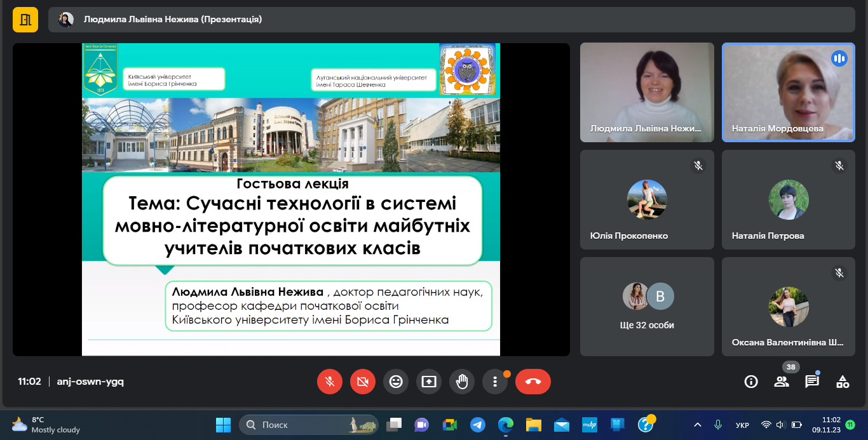Select Юлія Прокопенко participant tile

pyautogui.click(x=647, y=199)
